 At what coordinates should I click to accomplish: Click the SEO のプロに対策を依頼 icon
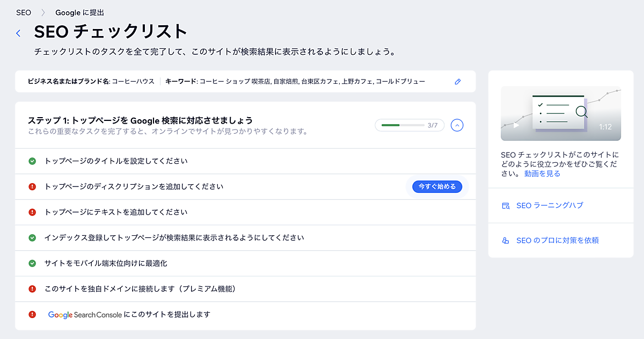(x=505, y=241)
